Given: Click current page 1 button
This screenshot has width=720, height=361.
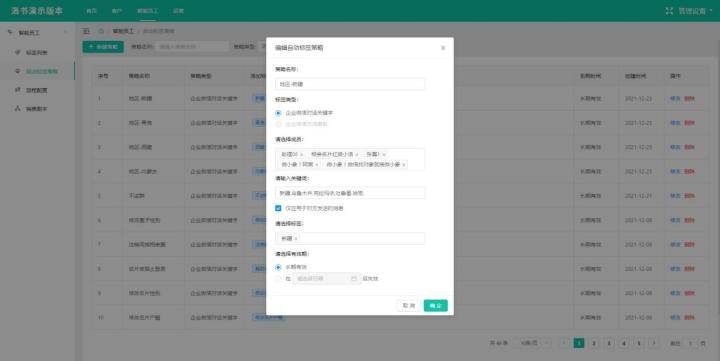Looking at the screenshot, I should pos(579,343).
